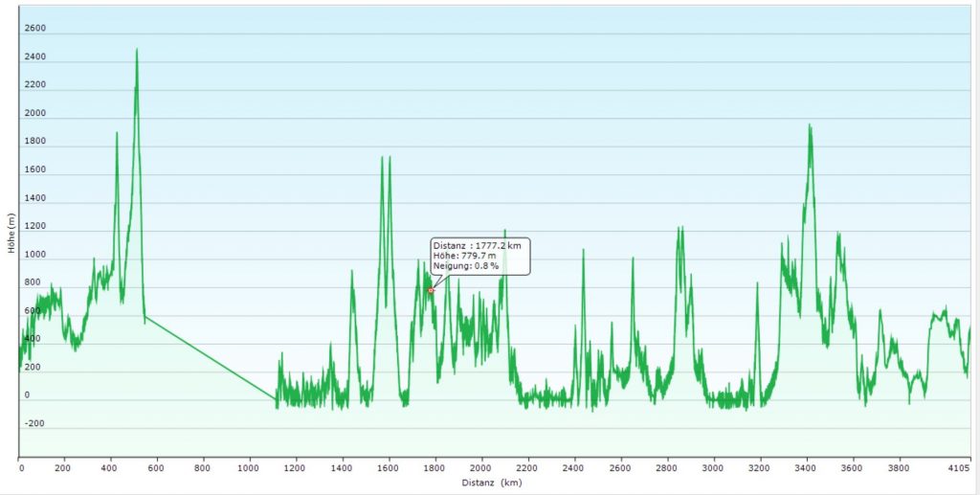The image size is (980, 495).
Task: Click the 'Neigung: 0.8 %' tooltip text
Action: click(465, 266)
